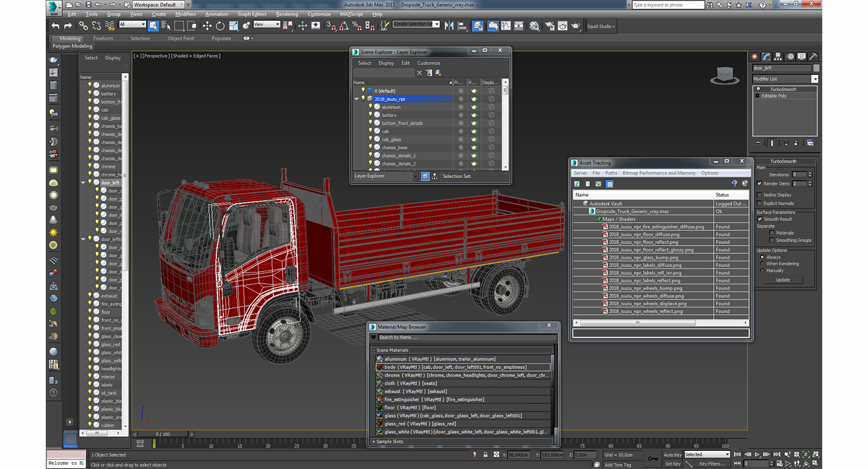Viewport: 868px width, 469px height.
Task: Select TurboSmooth in the modifier stack
Action: coord(783,89)
